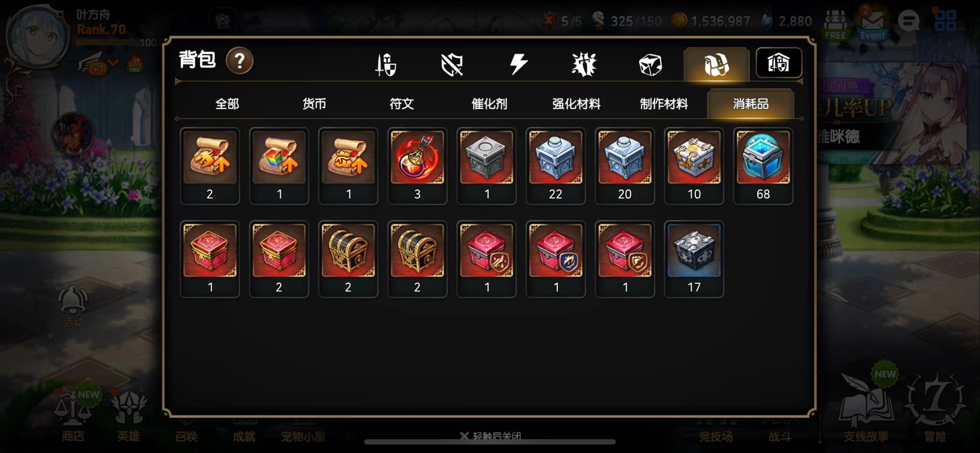Switch to the 全部 tab

(227, 104)
